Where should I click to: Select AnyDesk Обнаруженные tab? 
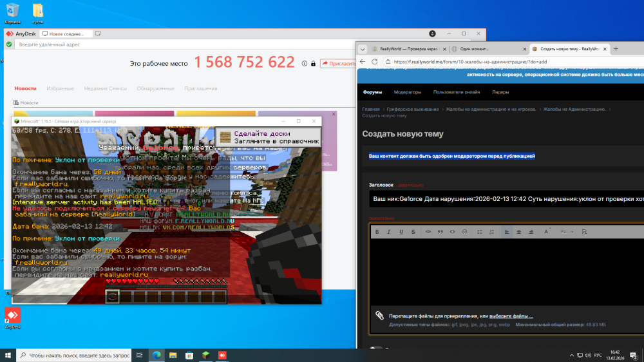[155, 88]
